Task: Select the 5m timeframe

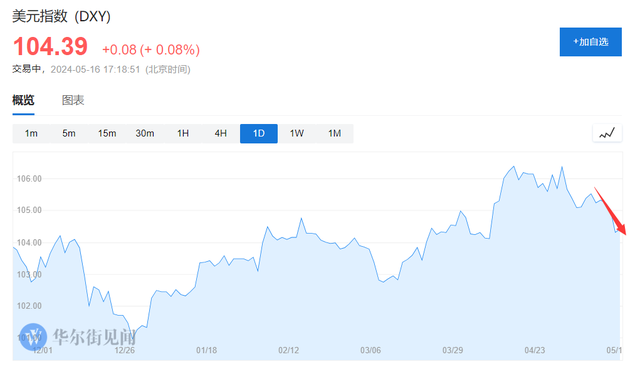Action: [x=69, y=133]
